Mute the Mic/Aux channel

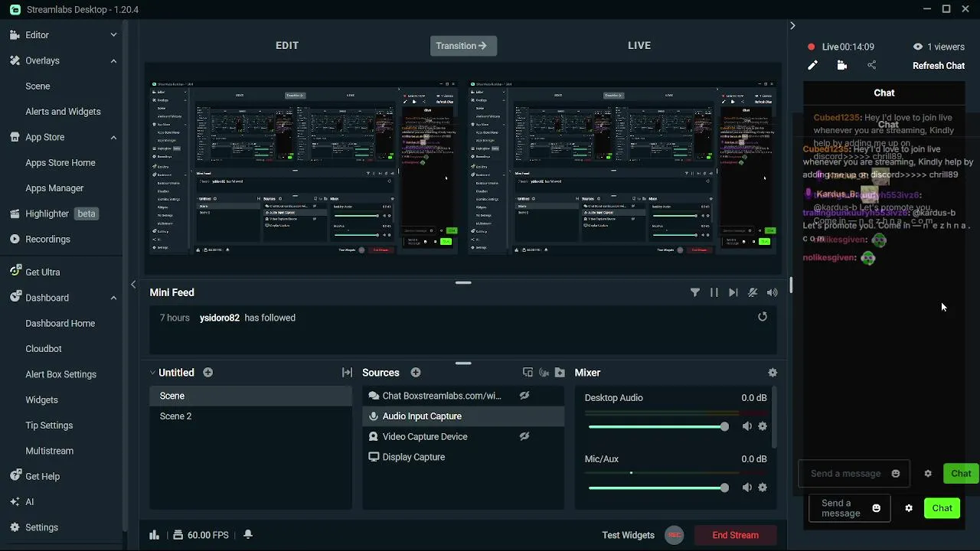tap(747, 487)
